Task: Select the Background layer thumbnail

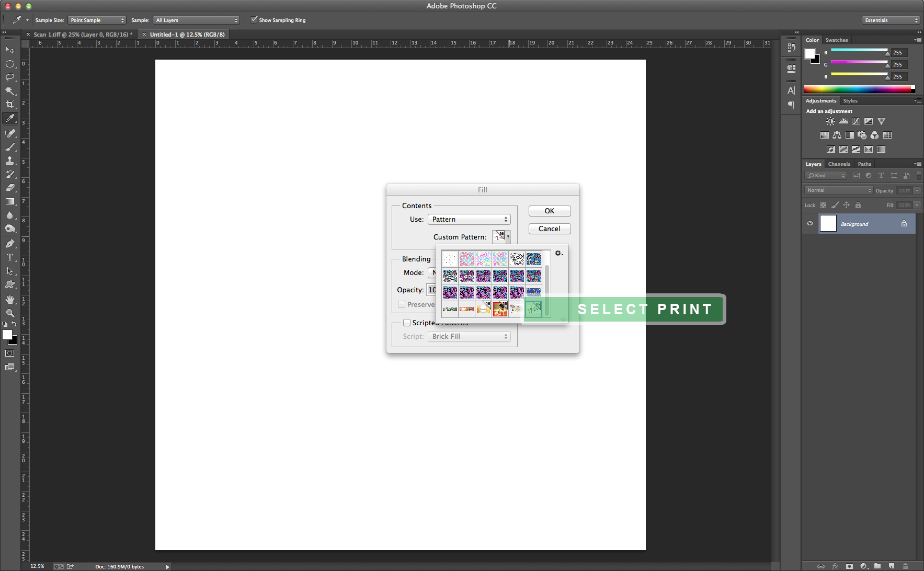Action: pos(828,224)
